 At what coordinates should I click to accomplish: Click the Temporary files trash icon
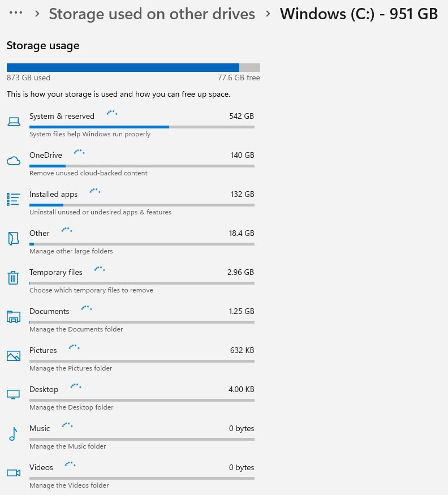(13, 277)
